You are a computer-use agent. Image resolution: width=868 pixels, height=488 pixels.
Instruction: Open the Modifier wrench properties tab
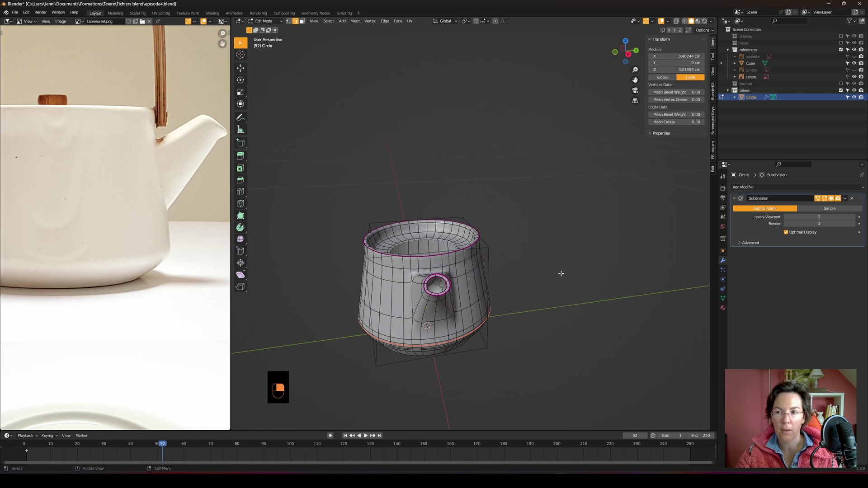point(723,260)
